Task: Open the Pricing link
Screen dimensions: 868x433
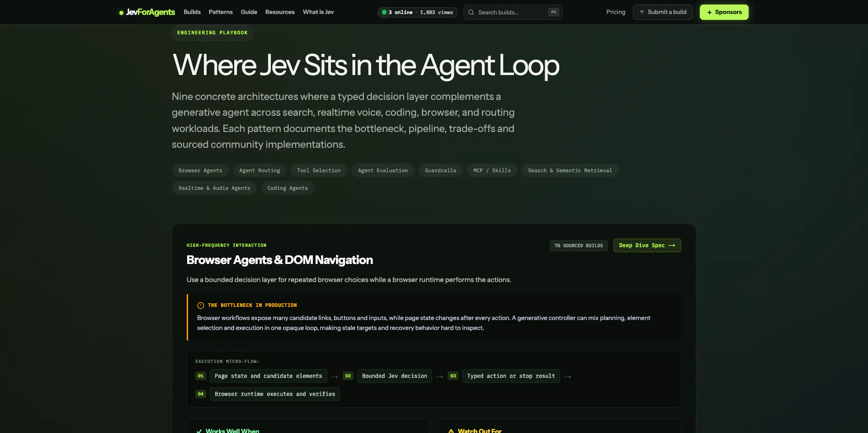Action: coord(616,12)
